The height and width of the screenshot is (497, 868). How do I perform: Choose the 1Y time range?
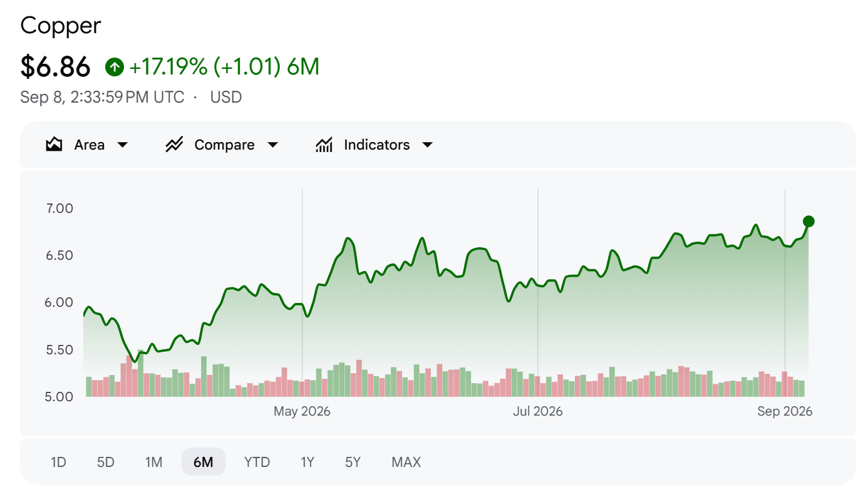tap(307, 462)
